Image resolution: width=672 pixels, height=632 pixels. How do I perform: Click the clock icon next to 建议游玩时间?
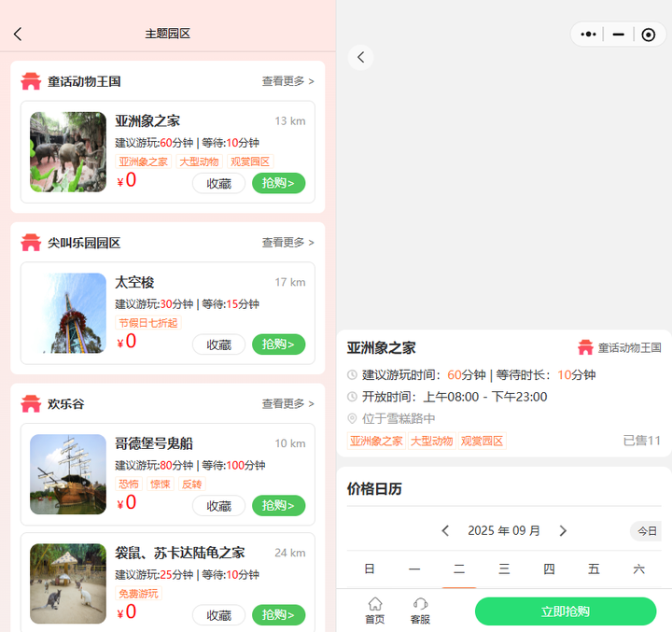click(x=352, y=374)
